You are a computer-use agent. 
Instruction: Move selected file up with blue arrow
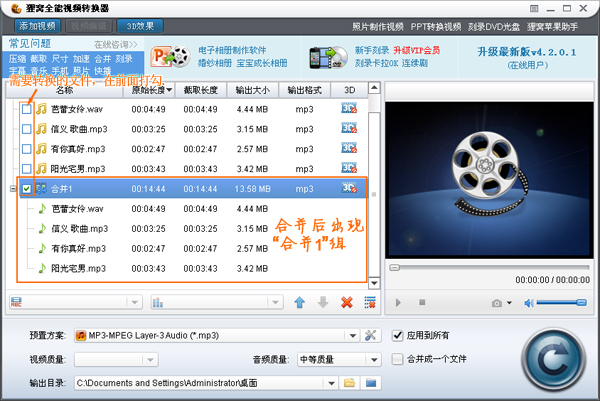coord(299,302)
